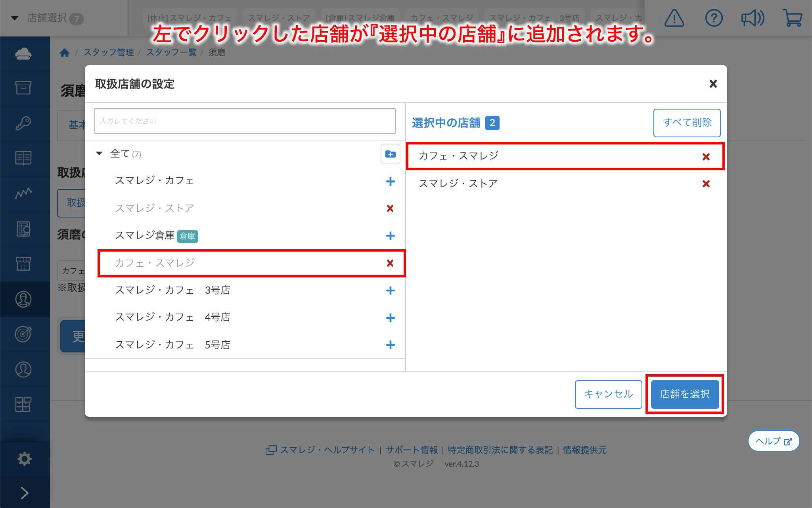Remove スマレジ・ストア in left list

(x=390, y=208)
